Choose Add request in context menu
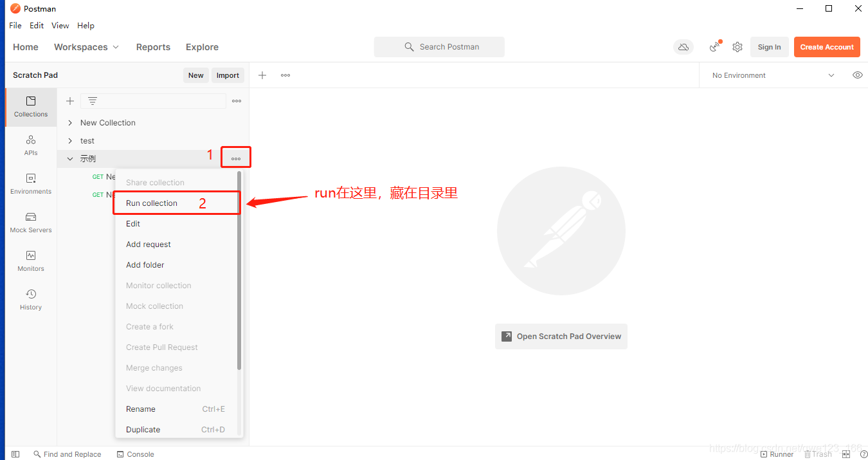868x460 pixels. pos(176,244)
